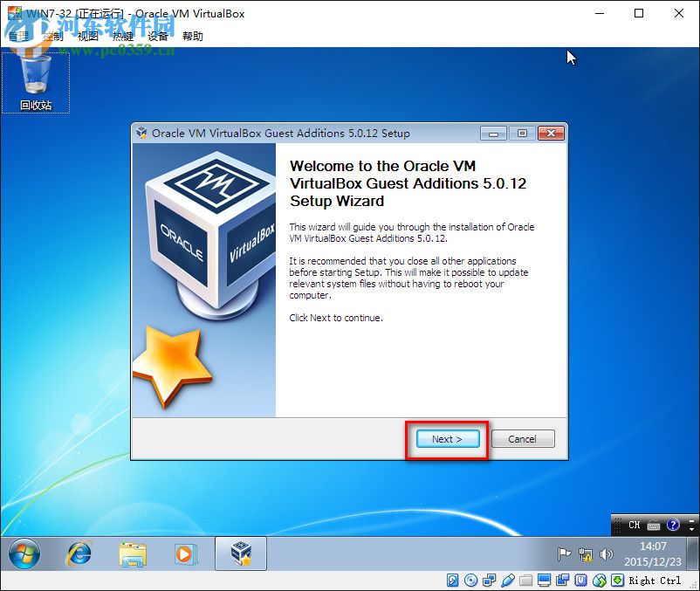Open the optical disc icon in the status bar
Image resolution: width=700 pixels, height=591 pixels.
pyautogui.click(x=469, y=580)
